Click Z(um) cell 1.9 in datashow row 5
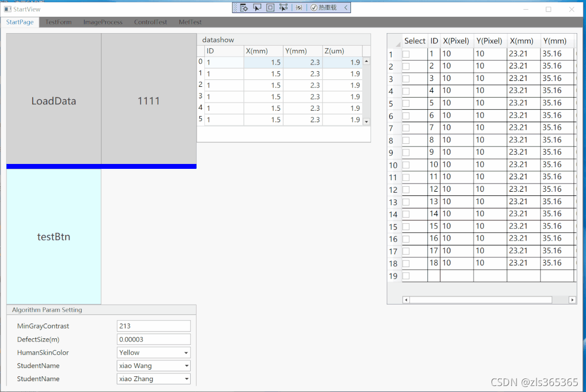This screenshot has height=392, width=586. 342,119
